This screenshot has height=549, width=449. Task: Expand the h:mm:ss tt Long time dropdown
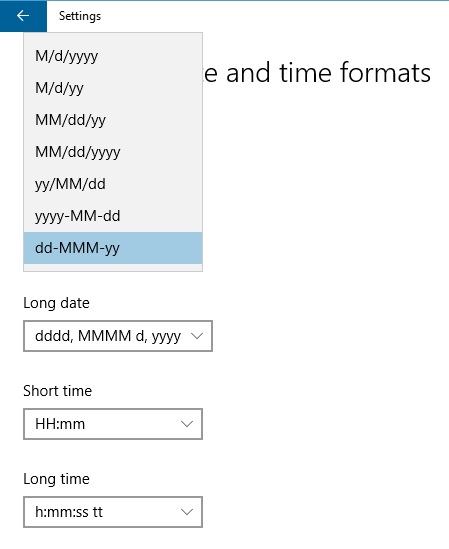pos(113,512)
